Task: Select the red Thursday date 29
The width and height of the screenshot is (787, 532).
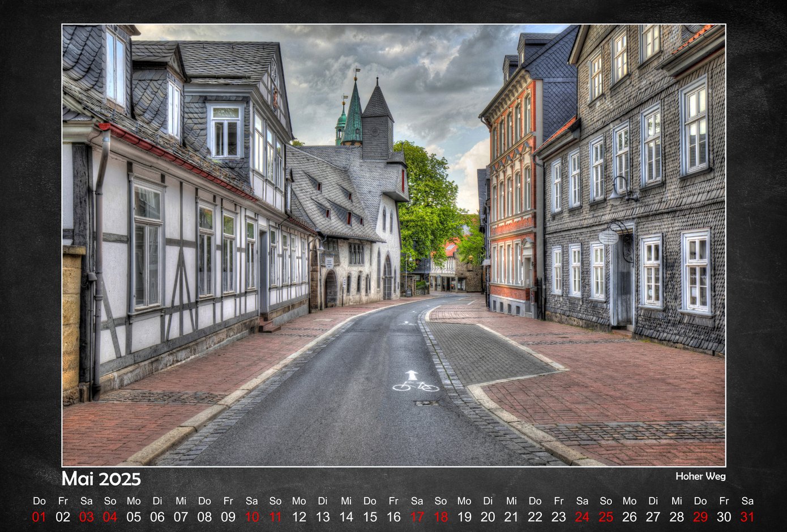Action: point(700,517)
